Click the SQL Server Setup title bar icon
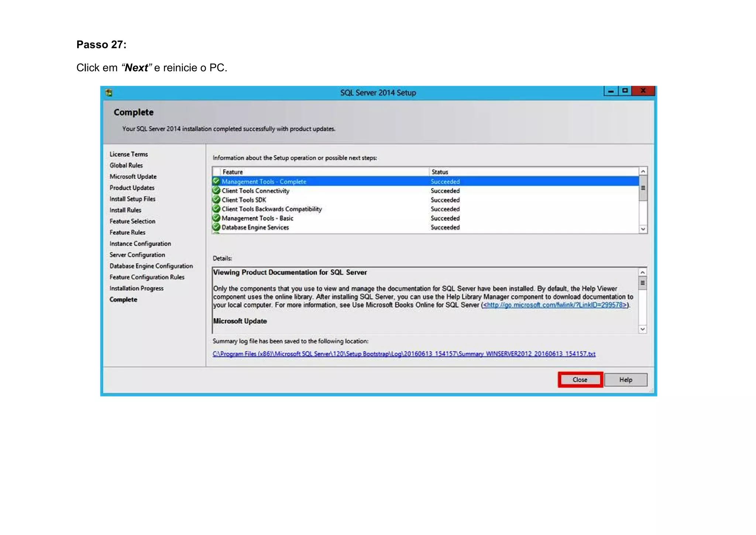756x535 pixels. (x=109, y=92)
